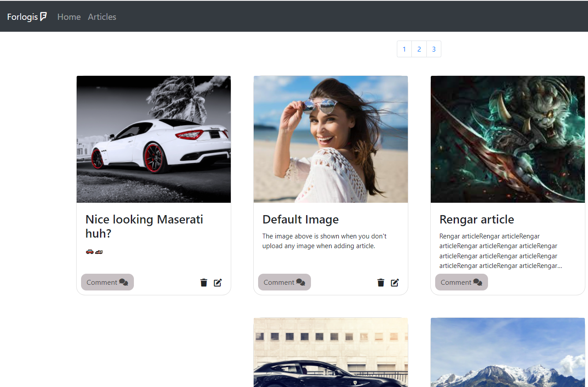
Task: Delete the Maserati article with trash icon
Action: pyautogui.click(x=203, y=283)
